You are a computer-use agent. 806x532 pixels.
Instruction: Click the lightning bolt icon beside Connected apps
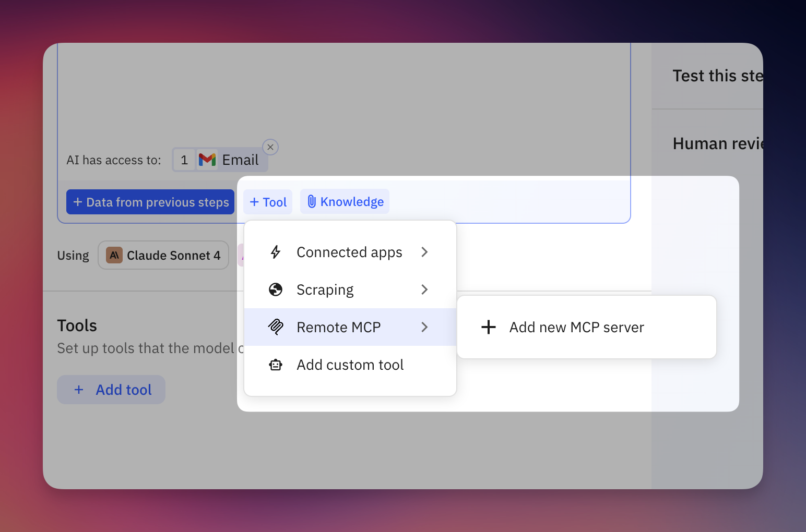[276, 252]
